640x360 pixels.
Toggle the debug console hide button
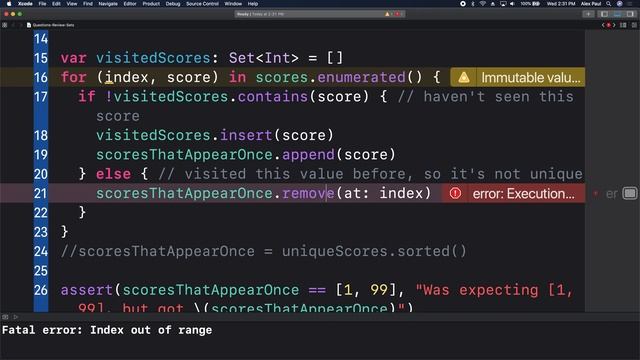point(5,317)
